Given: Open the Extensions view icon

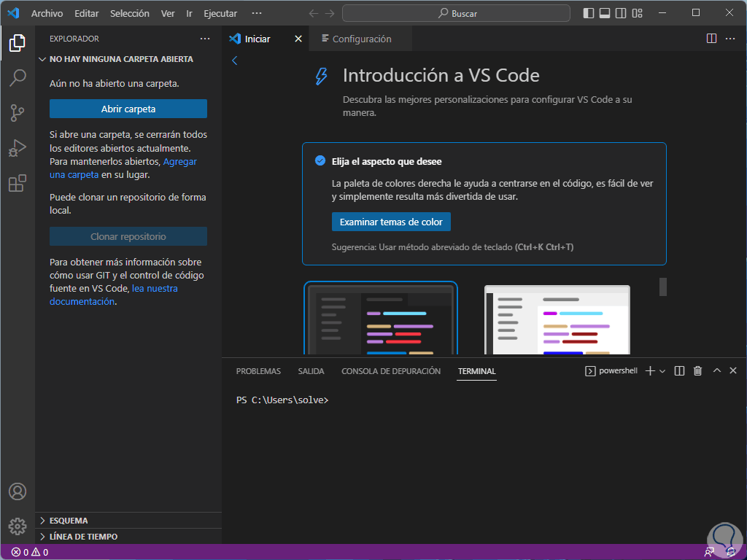Looking at the screenshot, I should click(18, 183).
